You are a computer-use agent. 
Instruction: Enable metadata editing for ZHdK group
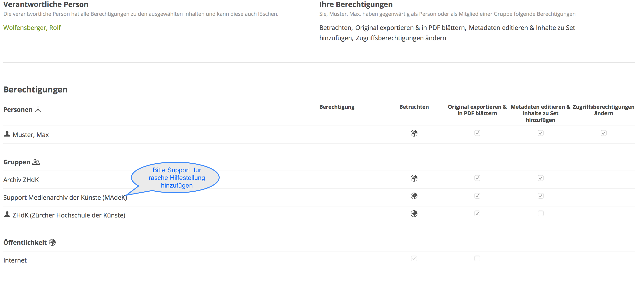click(x=540, y=213)
